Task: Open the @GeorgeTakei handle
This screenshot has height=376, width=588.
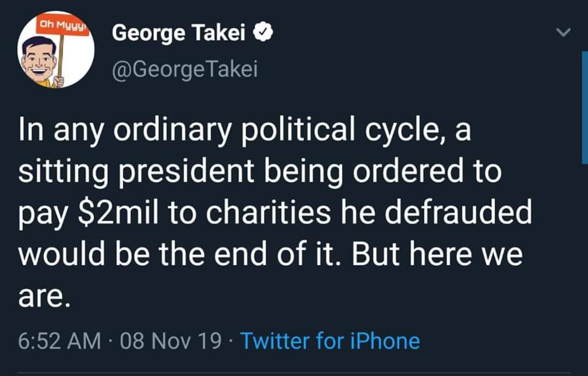Action: click(x=184, y=70)
